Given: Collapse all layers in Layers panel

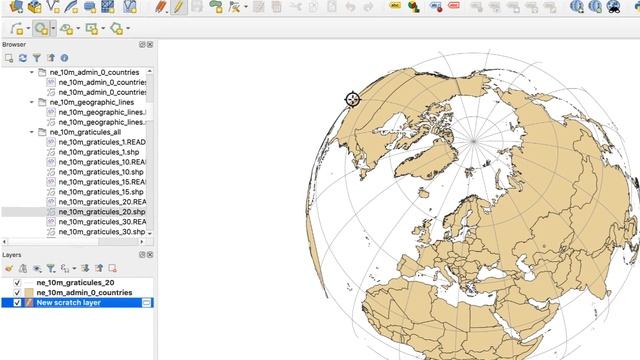Looking at the screenshot, I should (99, 268).
